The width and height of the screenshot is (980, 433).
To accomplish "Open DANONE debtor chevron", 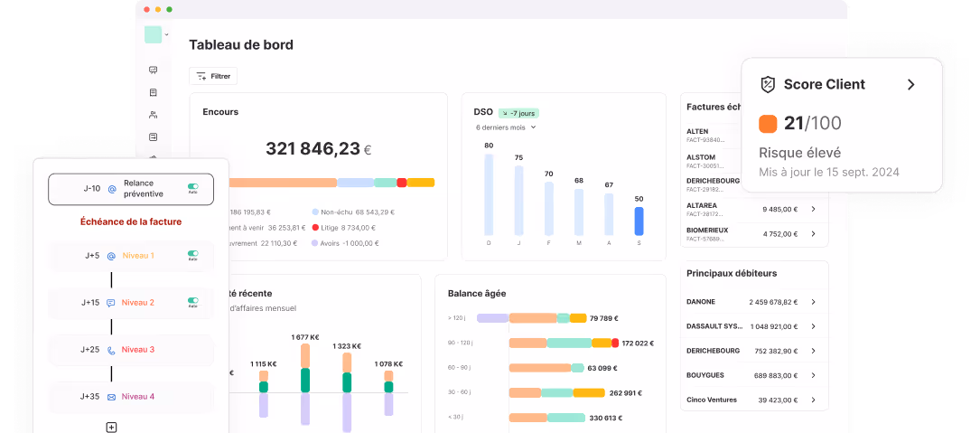I will [x=813, y=302].
